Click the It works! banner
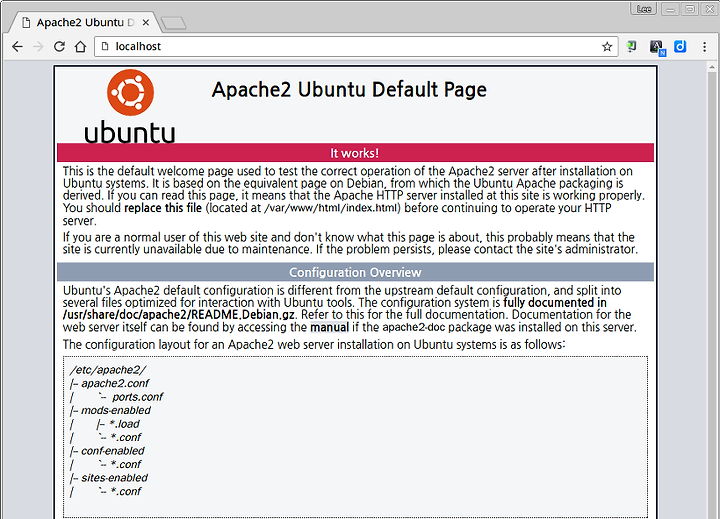 point(355,153)
